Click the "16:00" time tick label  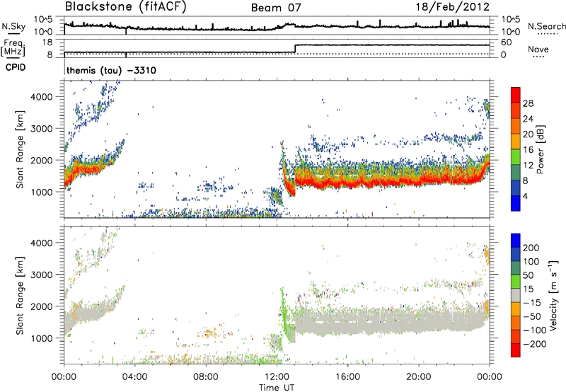[x=347, y=377]
